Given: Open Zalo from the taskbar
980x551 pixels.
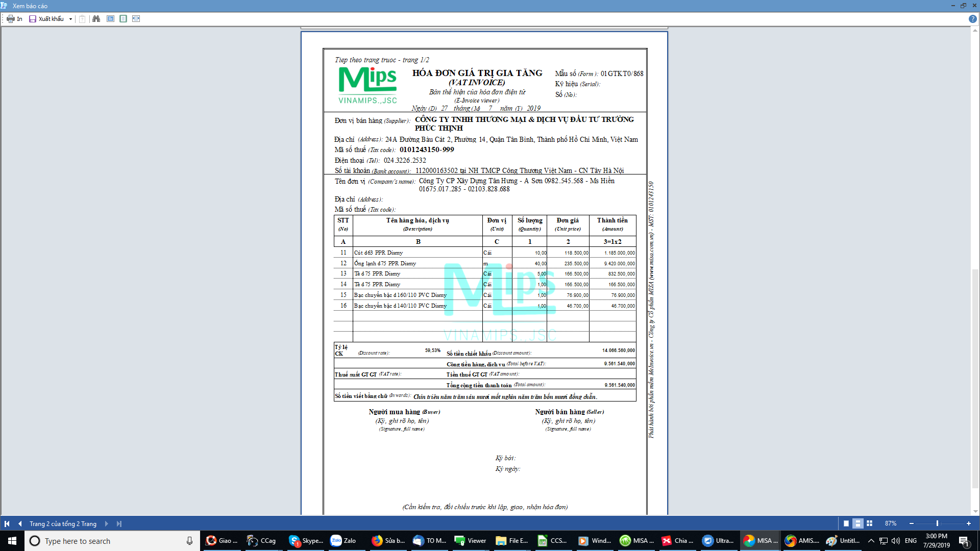Looking at the screenshot, I should click(345, 541).
